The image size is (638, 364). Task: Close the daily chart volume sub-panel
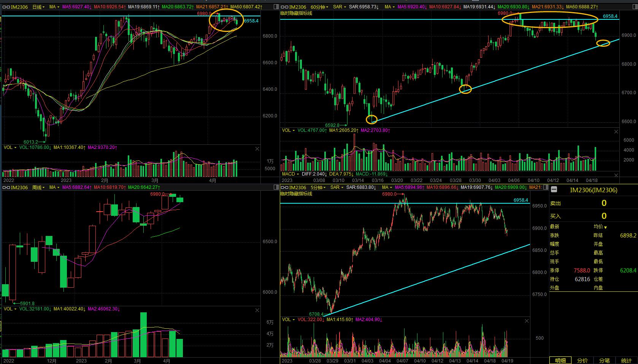[257, 149]
